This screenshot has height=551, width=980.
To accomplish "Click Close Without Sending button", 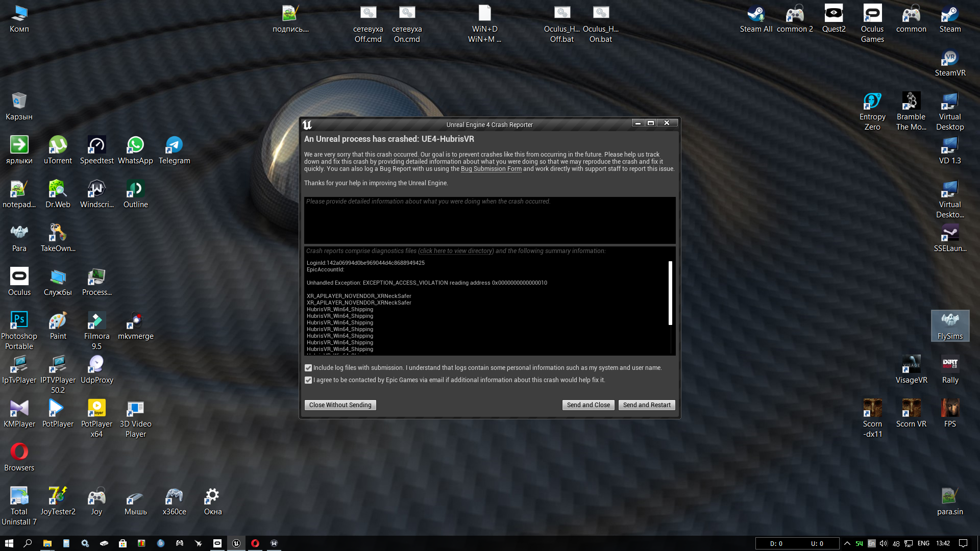I will coord(340,405).
